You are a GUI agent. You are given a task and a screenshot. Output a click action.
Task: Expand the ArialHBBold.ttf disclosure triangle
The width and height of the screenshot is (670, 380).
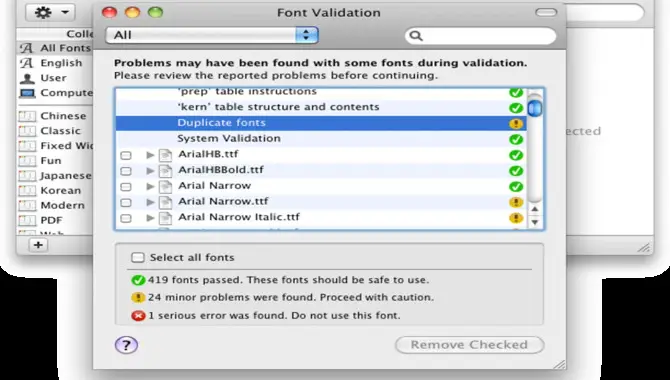pos(150,171)
